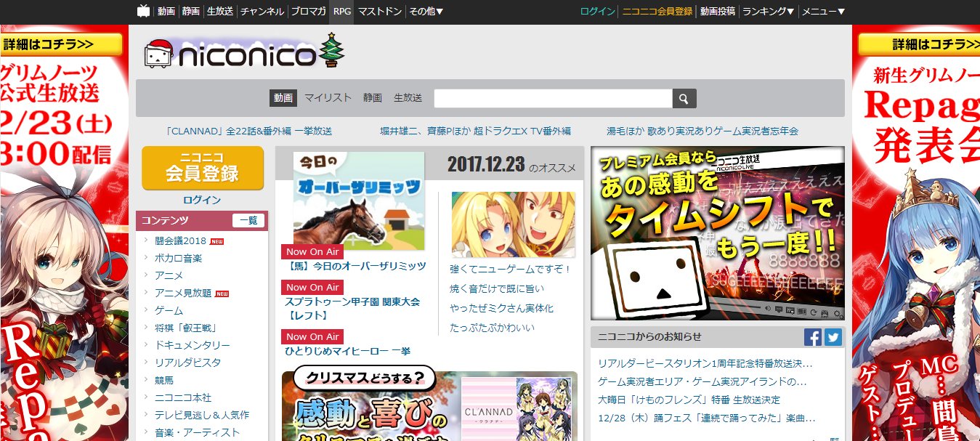Click the search magnifier button

click(x=684, y=98)
